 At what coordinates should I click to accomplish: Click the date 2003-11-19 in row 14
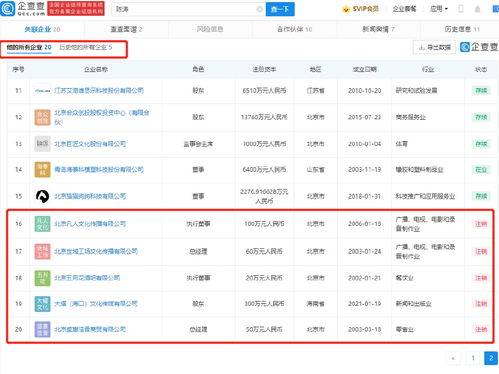point(365,169)
